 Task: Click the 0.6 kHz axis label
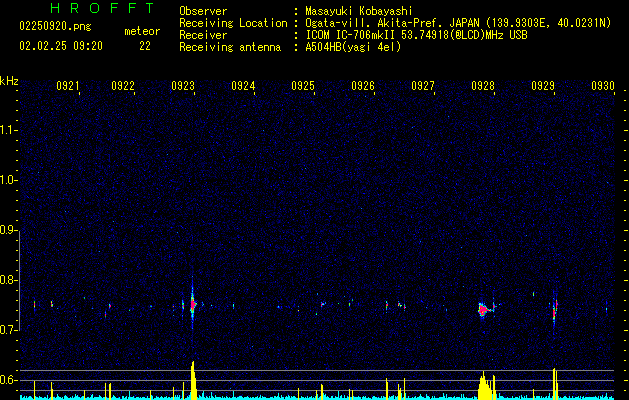pos(8,380)
